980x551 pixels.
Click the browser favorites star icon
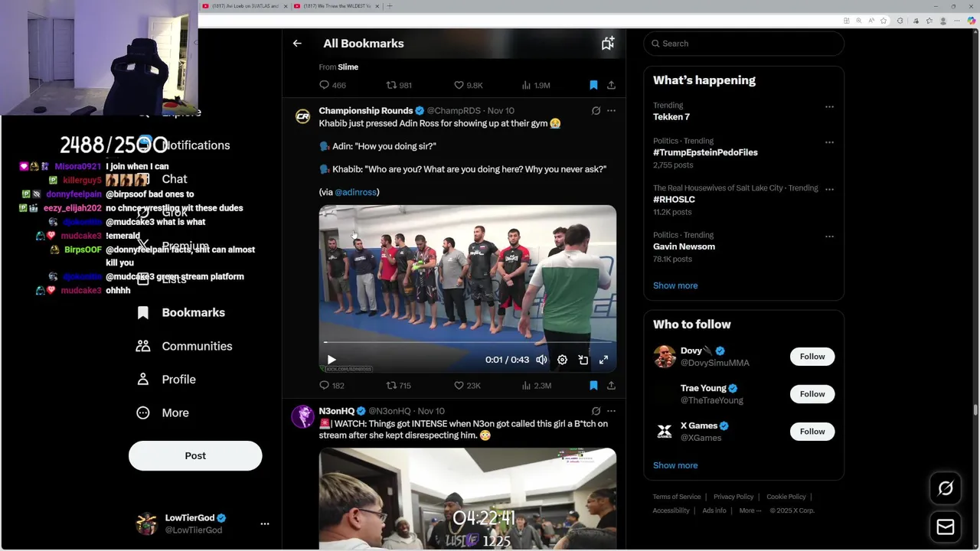point(884,21)
